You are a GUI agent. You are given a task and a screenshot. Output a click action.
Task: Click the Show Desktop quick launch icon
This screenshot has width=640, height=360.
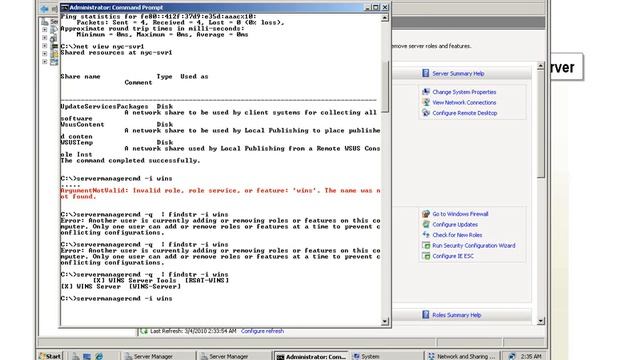point(87,356)
